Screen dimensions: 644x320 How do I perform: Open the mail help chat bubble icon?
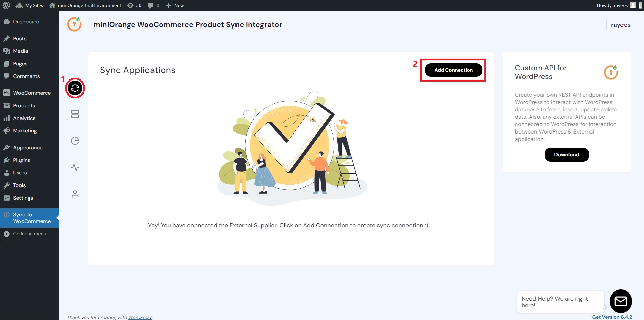[x=620, y=301]
